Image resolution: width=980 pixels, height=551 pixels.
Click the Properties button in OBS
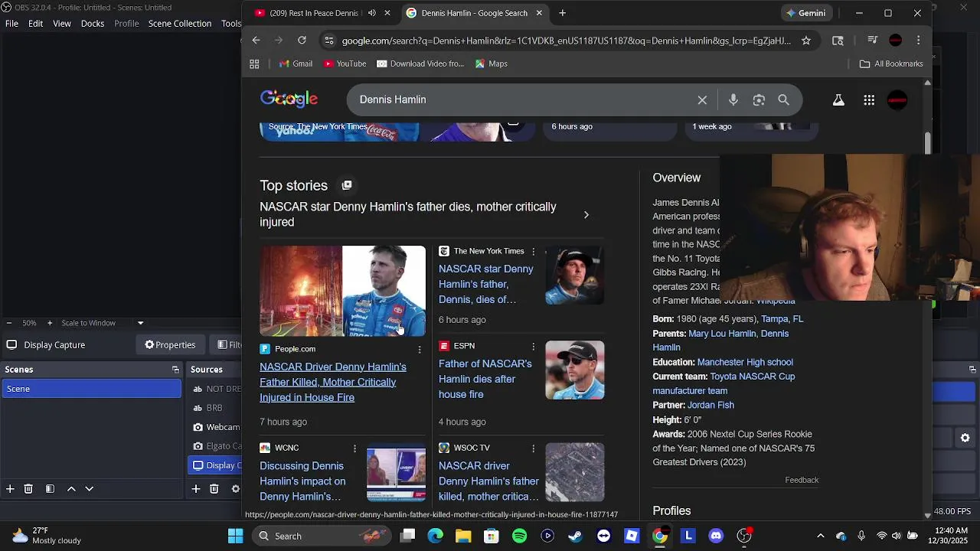point(171,345)
